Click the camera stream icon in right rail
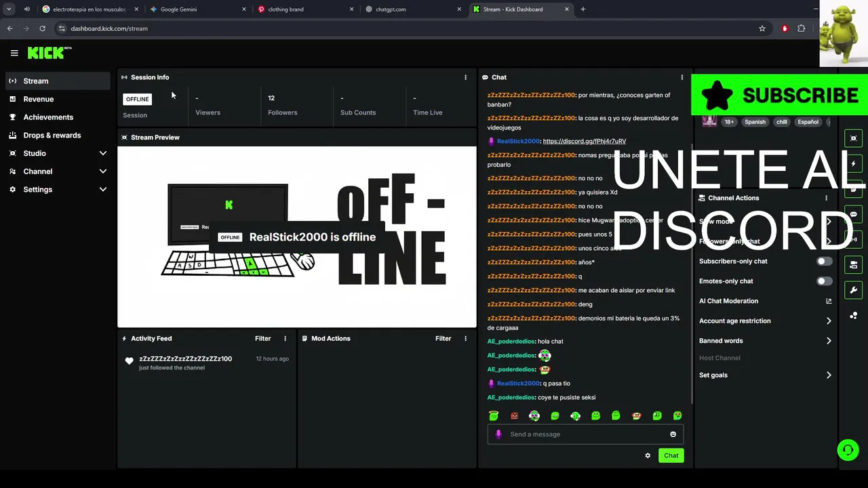The image size is (868, 488). [x=854, y=265]
